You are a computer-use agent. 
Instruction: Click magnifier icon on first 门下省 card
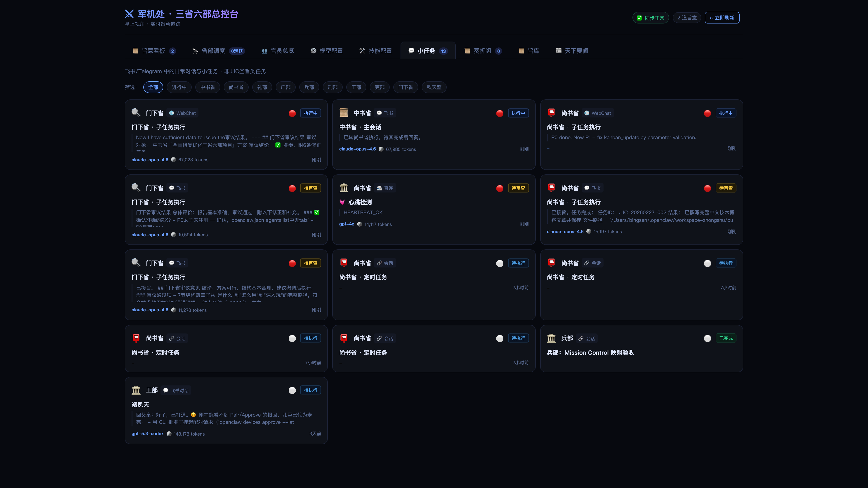tap(136, 113)
